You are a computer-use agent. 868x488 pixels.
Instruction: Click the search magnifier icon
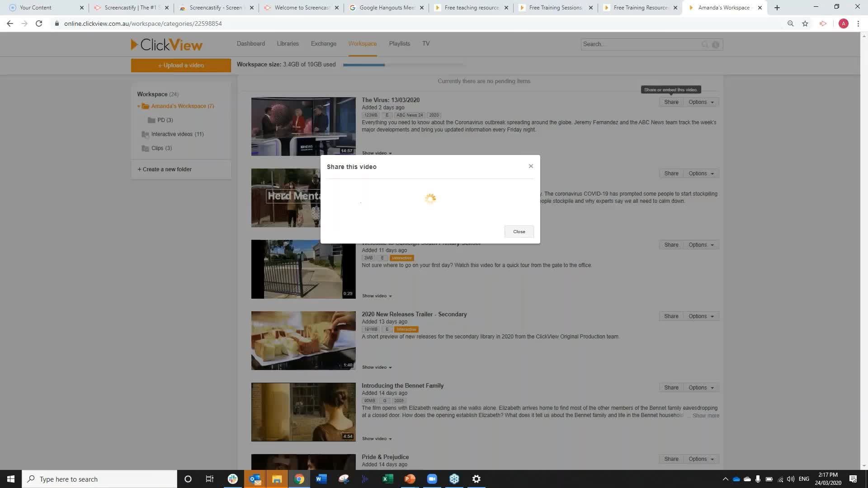click(x=705, y=44)
